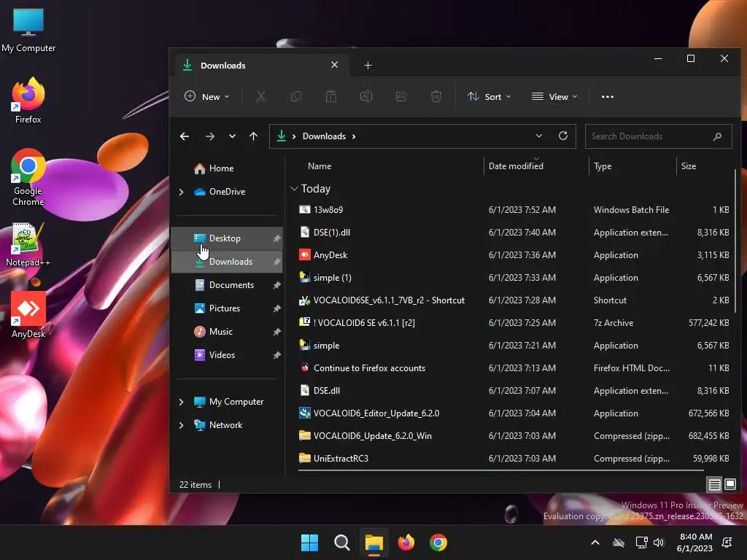Screen dimensions: 747x560
Task: Unpin Videos via its pin icon
Action: tap(276, 355)
